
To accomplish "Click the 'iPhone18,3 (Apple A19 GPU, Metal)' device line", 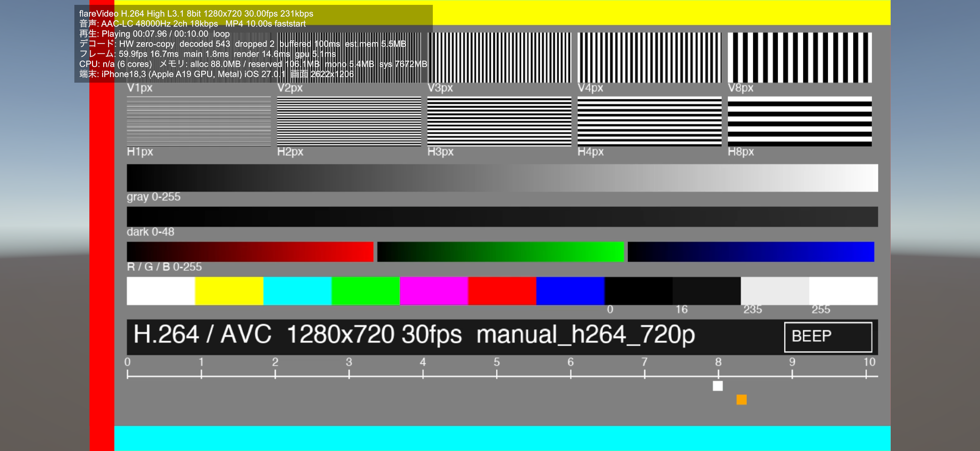I will [x=216, y=74].
